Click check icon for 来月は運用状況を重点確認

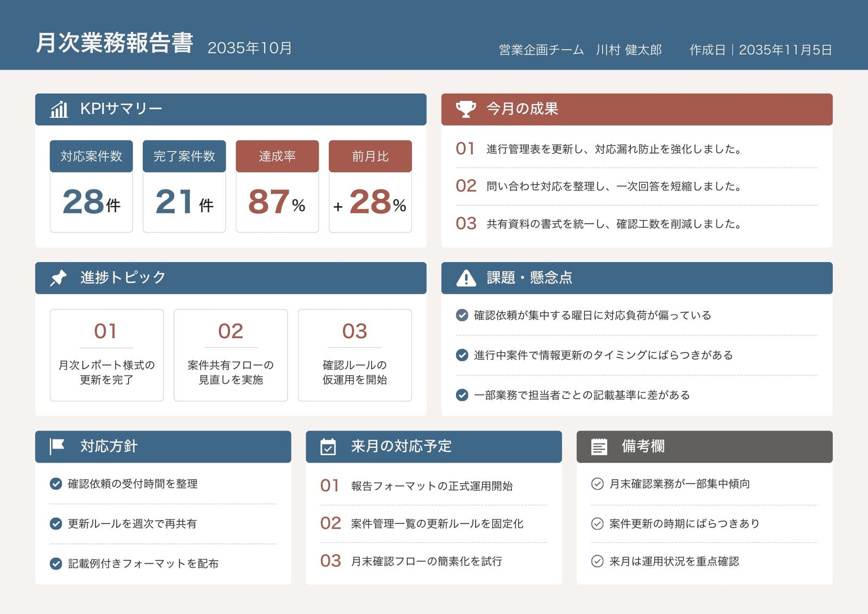point(597,561)
